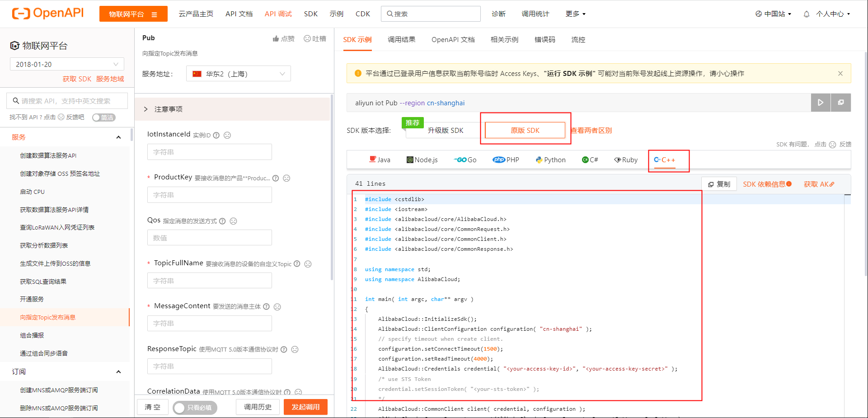Click help icon next to ResponseTopic

(284, 349)
